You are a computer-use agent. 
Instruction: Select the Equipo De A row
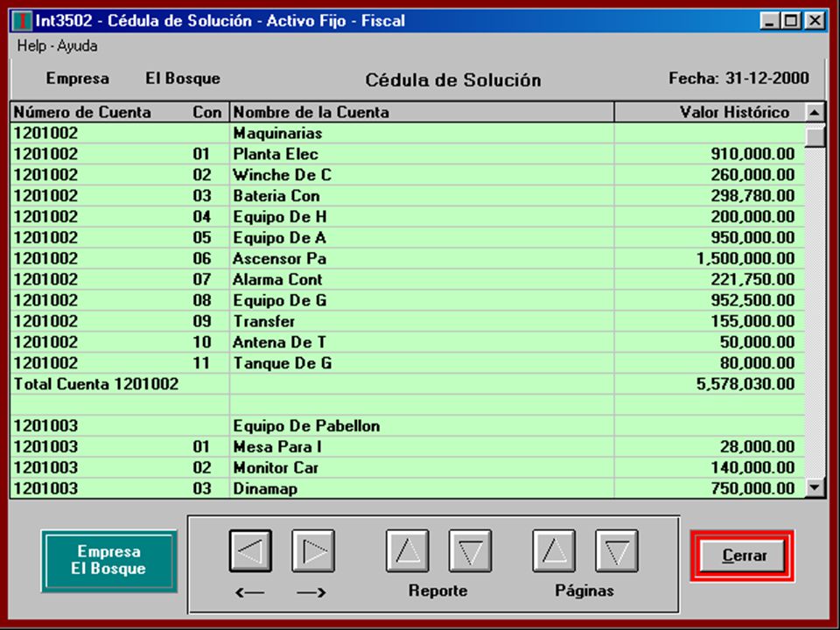point(408,237)
